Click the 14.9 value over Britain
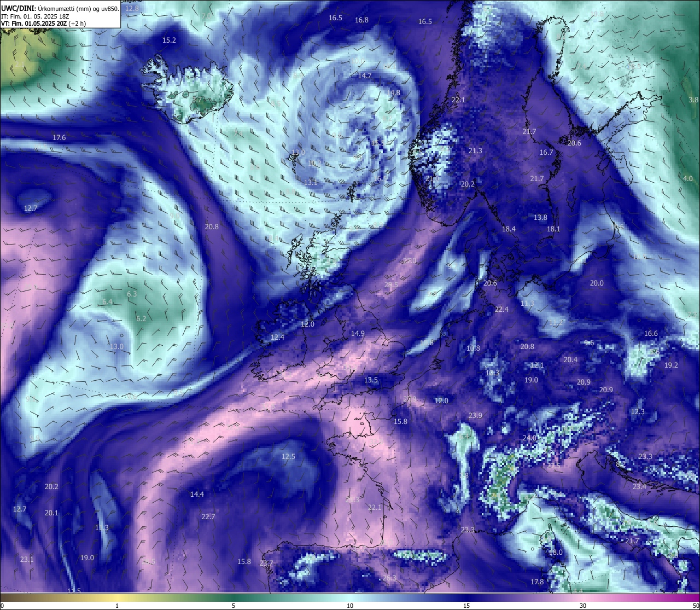This screenshot has width=700, height=610. 358,334
